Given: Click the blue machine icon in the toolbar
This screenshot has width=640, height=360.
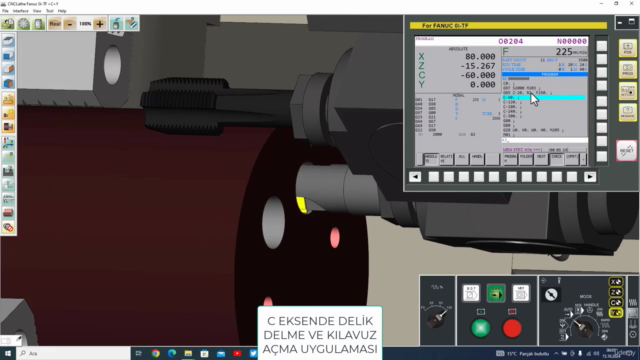Looking at the screenshot, I should [x=116, y=24].
